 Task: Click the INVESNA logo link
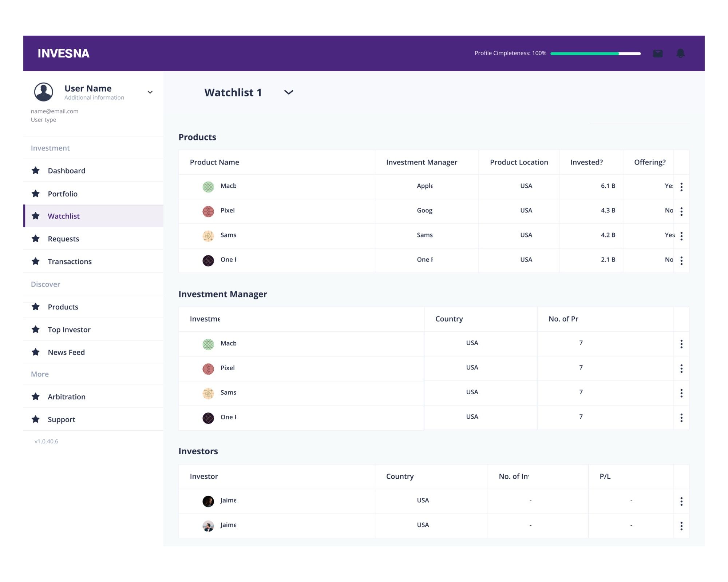click(x=64, y=53)
